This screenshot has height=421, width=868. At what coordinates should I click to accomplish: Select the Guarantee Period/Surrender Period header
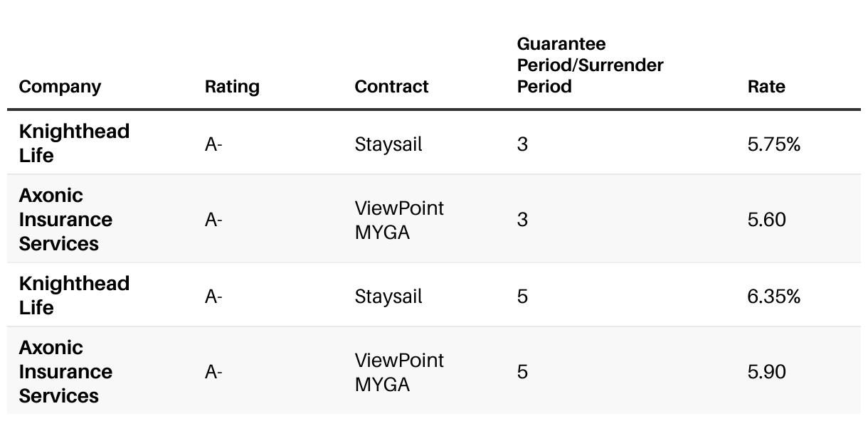(590, 65)
